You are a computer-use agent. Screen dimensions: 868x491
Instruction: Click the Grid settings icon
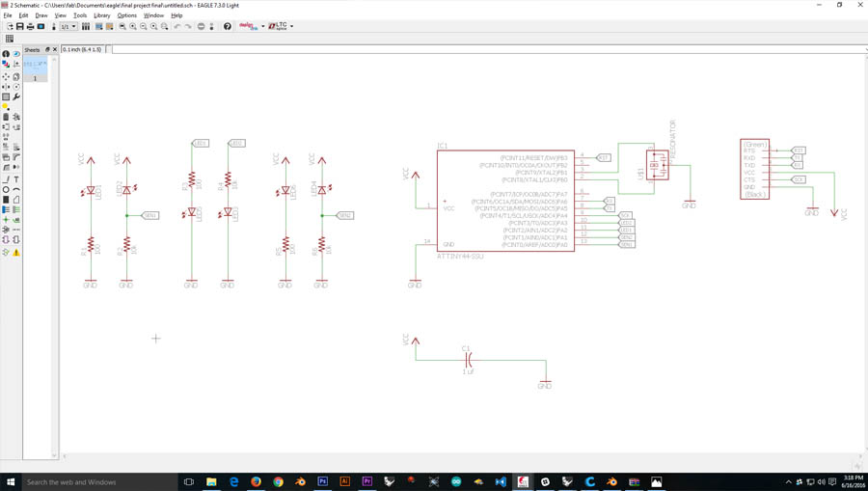tap(10, 39)
